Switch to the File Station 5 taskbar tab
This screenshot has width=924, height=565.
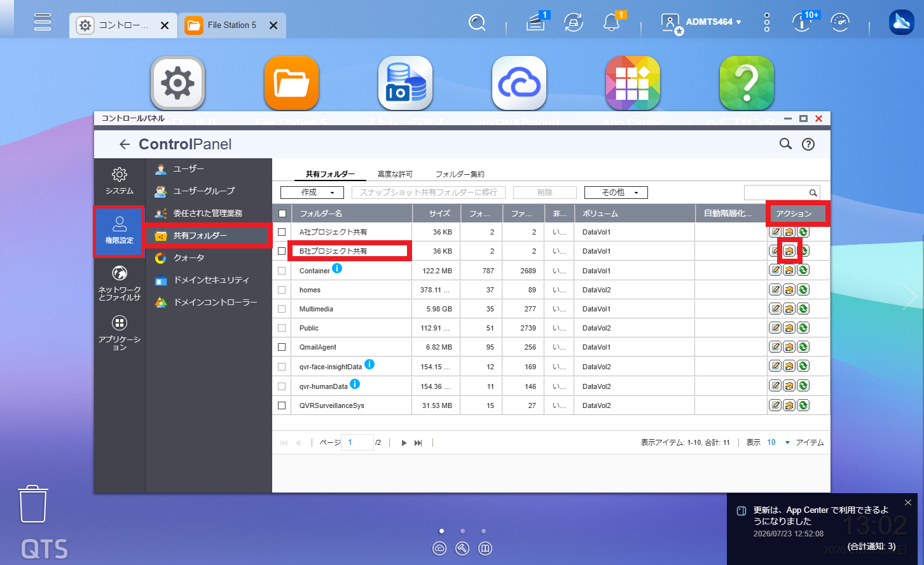click(x=232, y=25)
